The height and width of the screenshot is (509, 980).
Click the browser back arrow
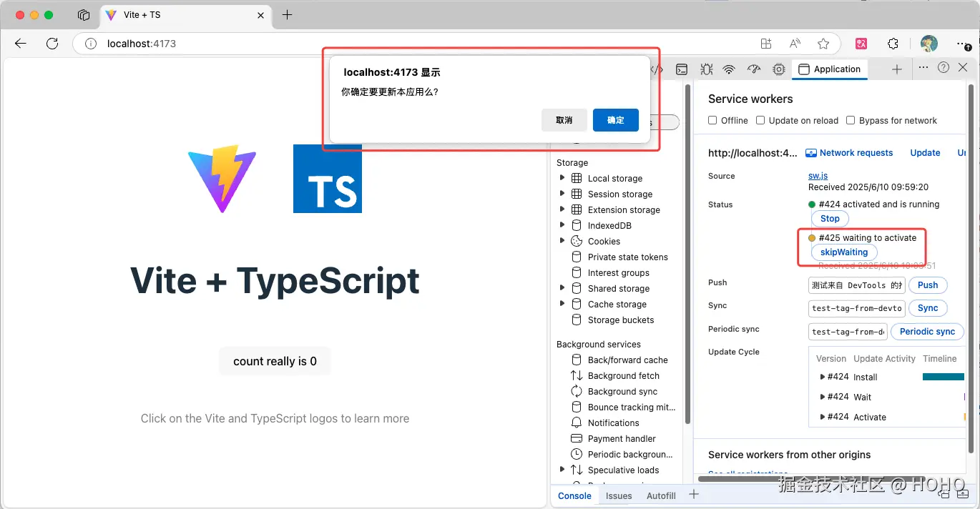[21, 44]
